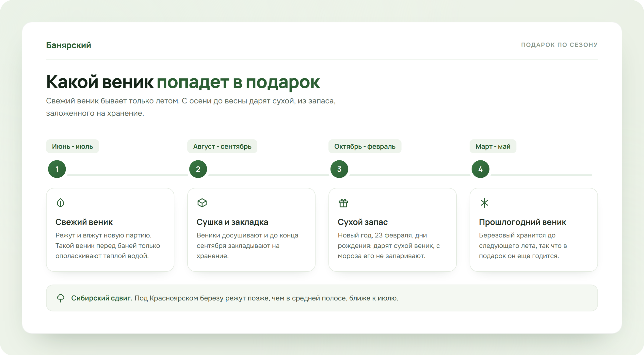Open the Банярский brand logo link
Screen dimensions: 644x355
click(x=68, y=45)
